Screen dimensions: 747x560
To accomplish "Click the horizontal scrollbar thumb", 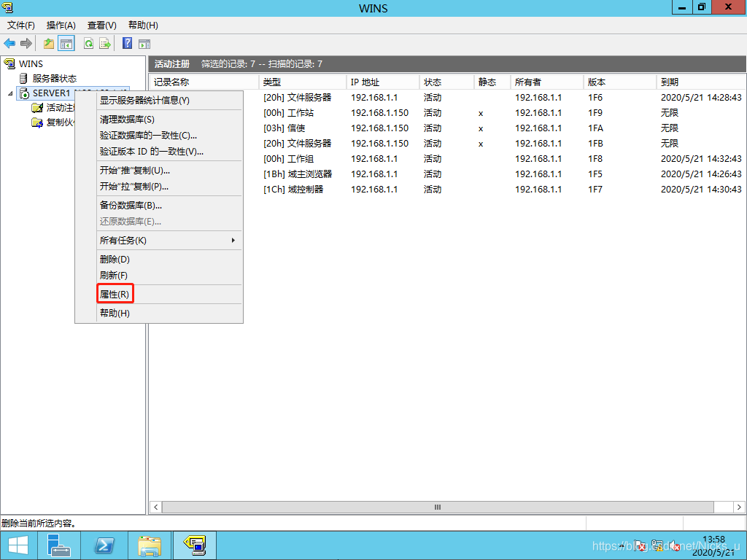I will 438,507.
